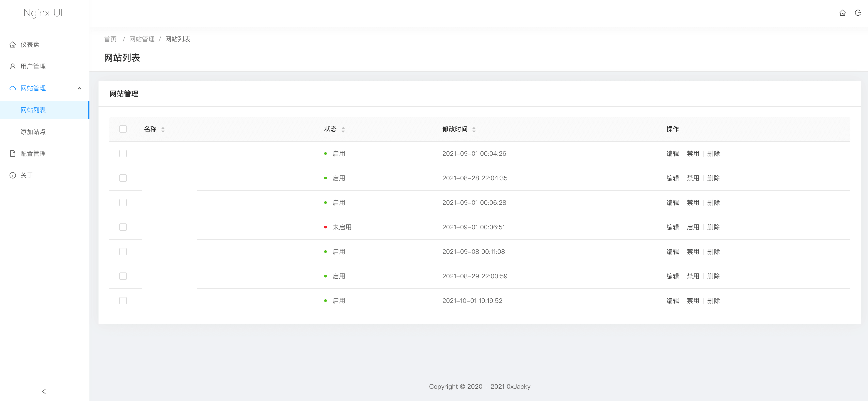Sort table by 状态 column arrows
The height and width of the screenshot is (401, 868).
(x=343, y=129)
